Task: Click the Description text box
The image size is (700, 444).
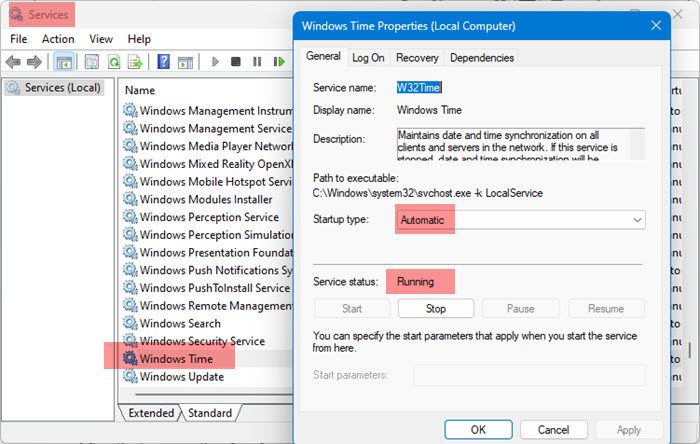Action: click(521, 144)
